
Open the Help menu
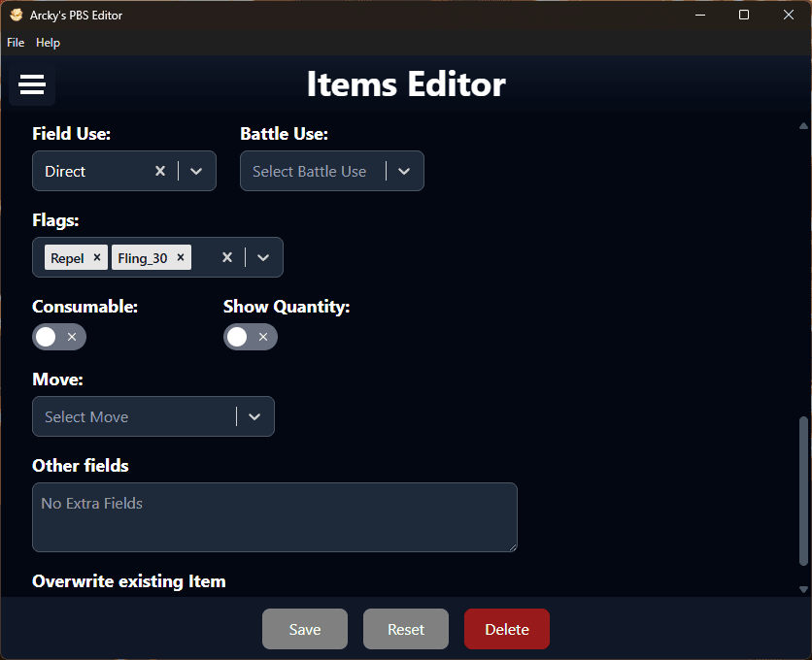(48, 43)
